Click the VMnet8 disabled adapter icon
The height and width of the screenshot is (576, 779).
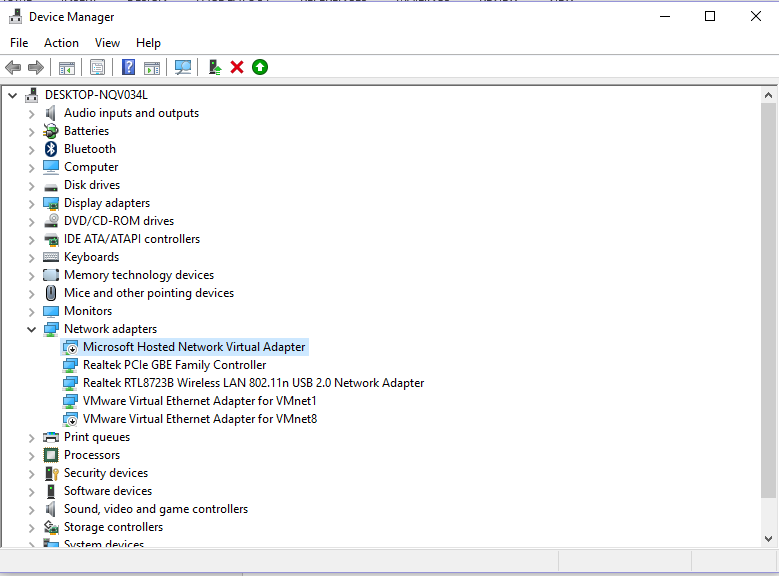click(x=70, y=419)
